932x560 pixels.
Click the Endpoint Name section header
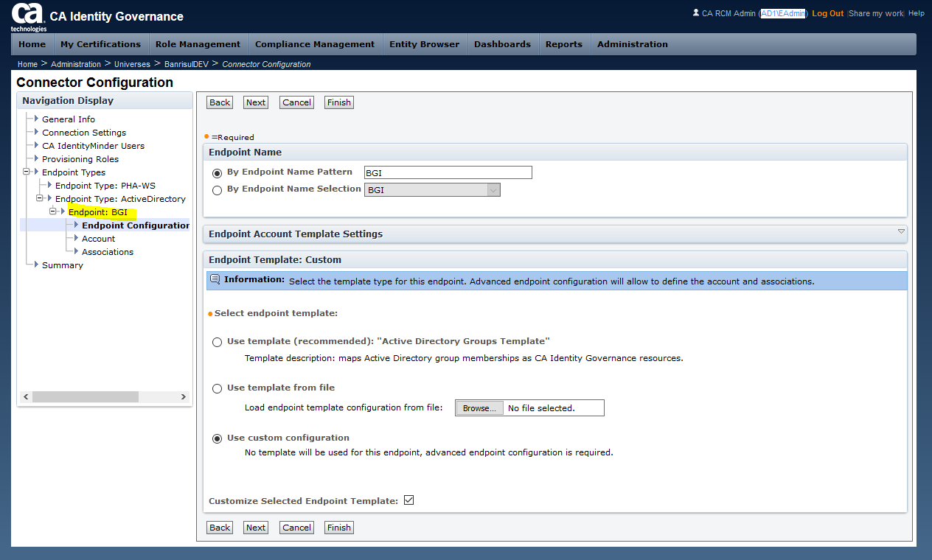click(554, 153)
